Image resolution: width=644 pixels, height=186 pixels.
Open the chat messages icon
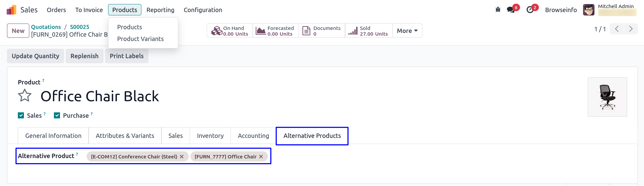511,10
